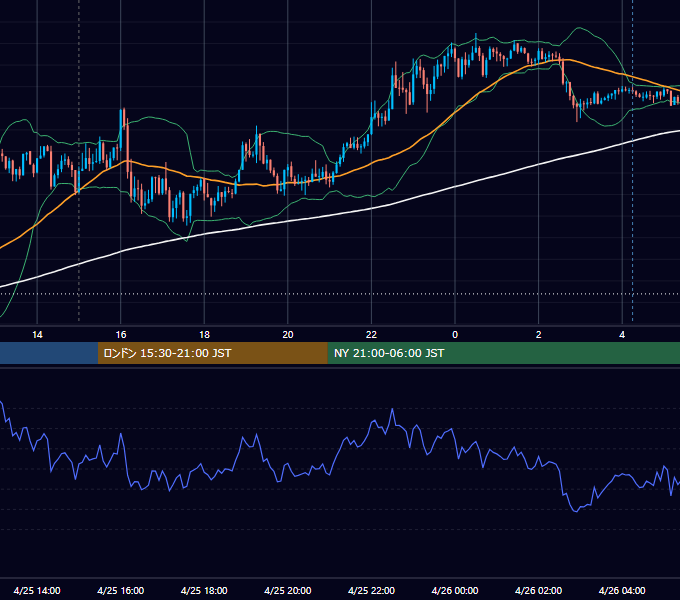Viewport: 680px width, 600px height.
Task: Click the '4' hour label on price chart axis
Action: (622, 335)
